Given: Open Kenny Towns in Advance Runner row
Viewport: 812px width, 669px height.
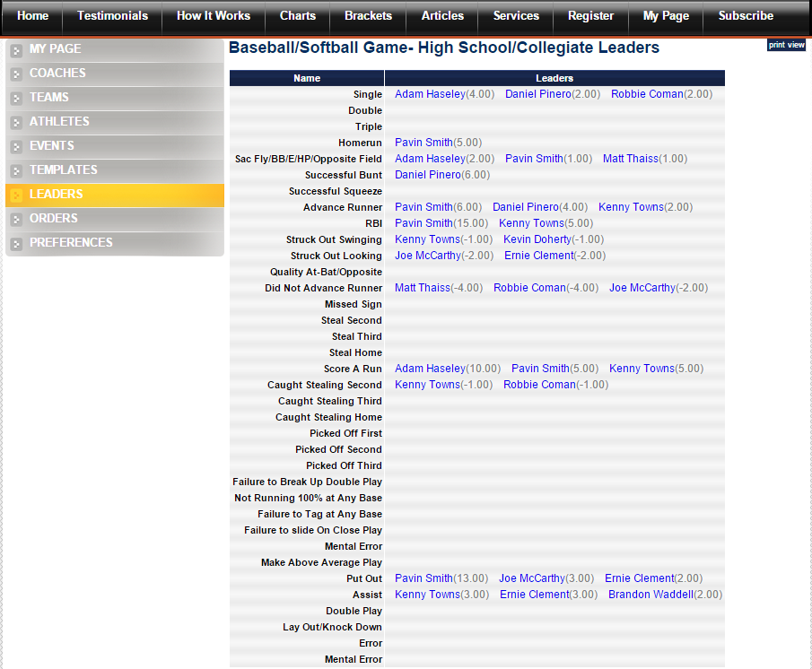Looking at the screenshot, I should coord(631,207).
